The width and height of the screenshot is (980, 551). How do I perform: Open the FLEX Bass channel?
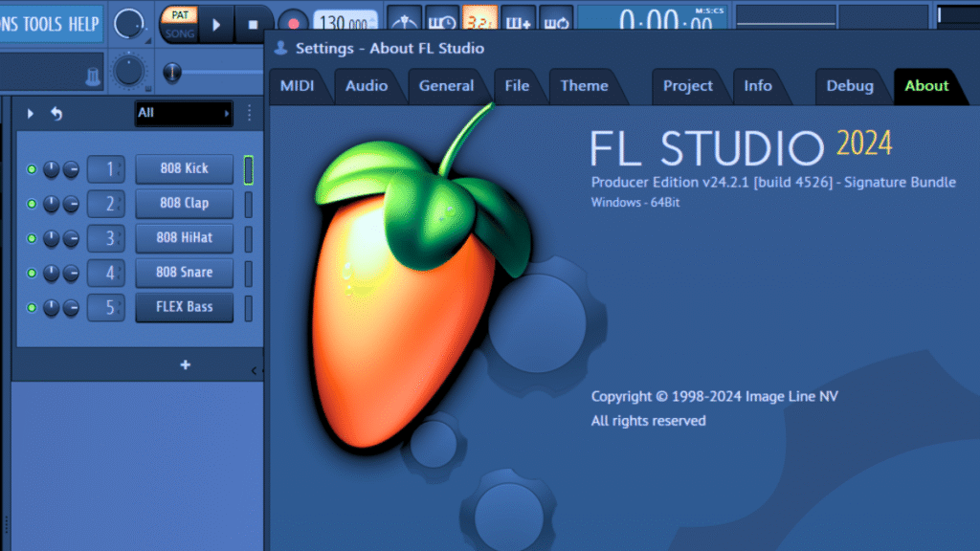click(x=185, y=307)
